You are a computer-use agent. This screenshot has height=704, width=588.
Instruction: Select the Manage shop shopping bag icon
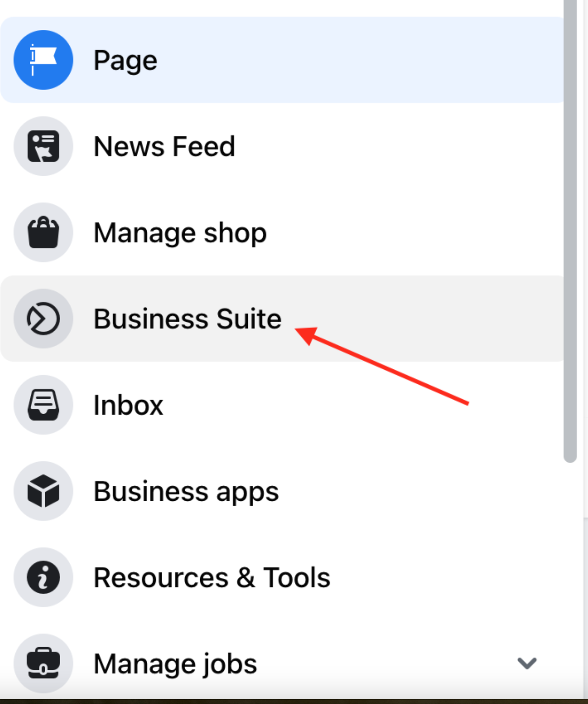point(43,232)
